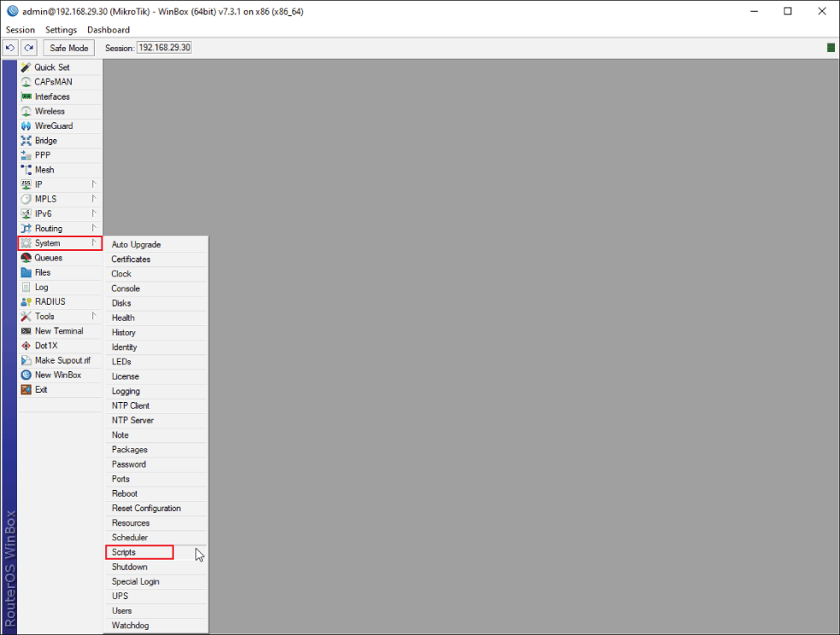Image resolution: width=840 pixels, height=635 pixels.
Task: Toggle the Safe Mode button
Action: coord(69,48)
